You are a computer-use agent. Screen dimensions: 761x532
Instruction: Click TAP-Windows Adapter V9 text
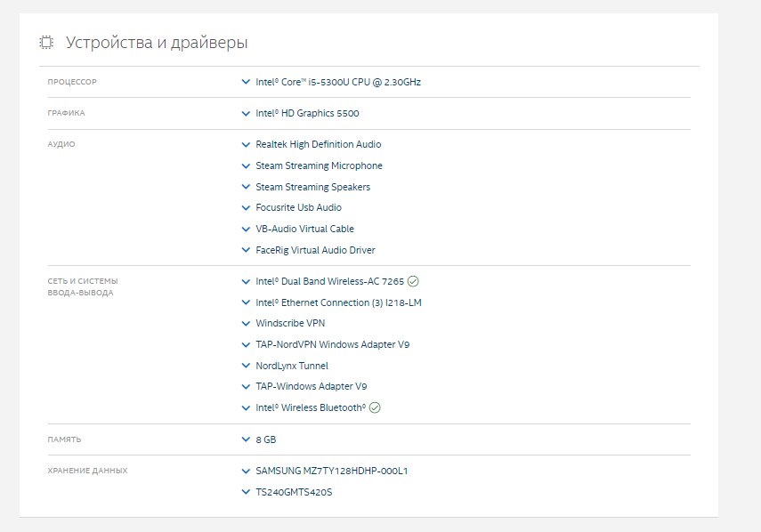(312, 386)
